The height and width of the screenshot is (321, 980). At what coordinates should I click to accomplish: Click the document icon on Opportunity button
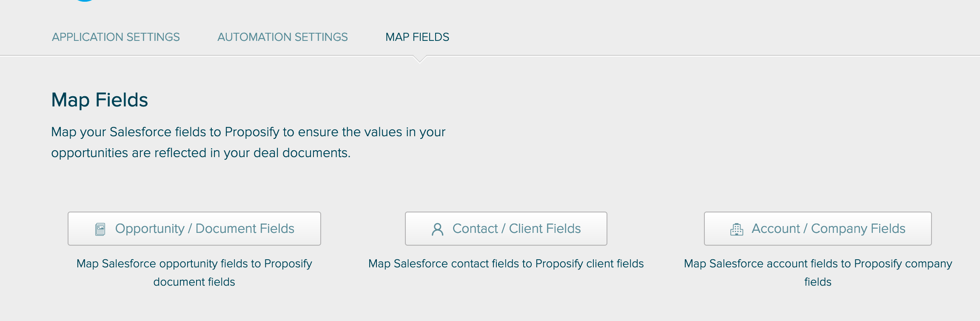click(100, 229)
